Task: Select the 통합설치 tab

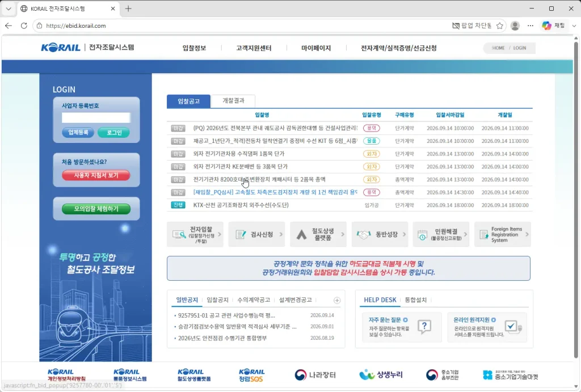Action: point(416,300)
